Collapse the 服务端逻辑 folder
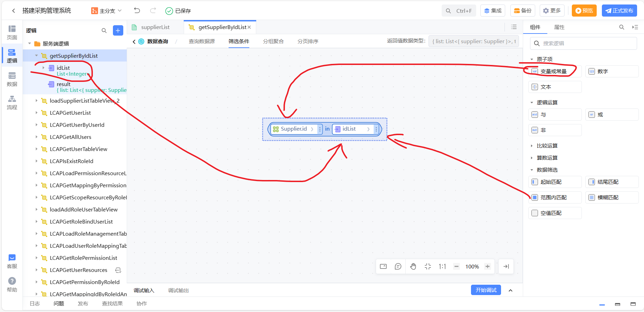The width and height of the screenshot is (644, 312). coord(30,44)
